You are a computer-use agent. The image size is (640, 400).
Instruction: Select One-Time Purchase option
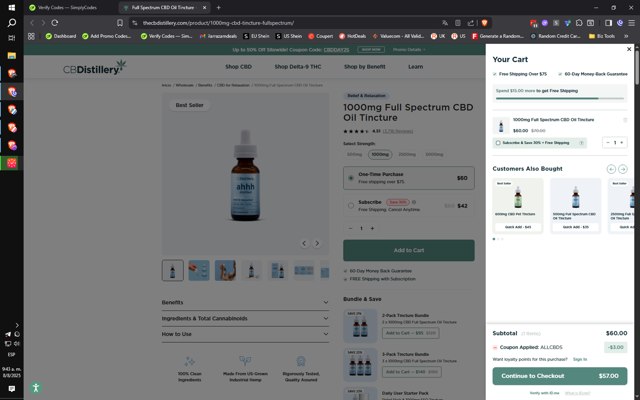click(409, 178)
